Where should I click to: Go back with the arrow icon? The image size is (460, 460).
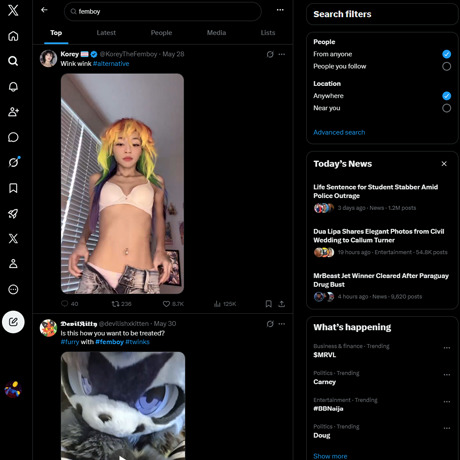tap(44, 10)
